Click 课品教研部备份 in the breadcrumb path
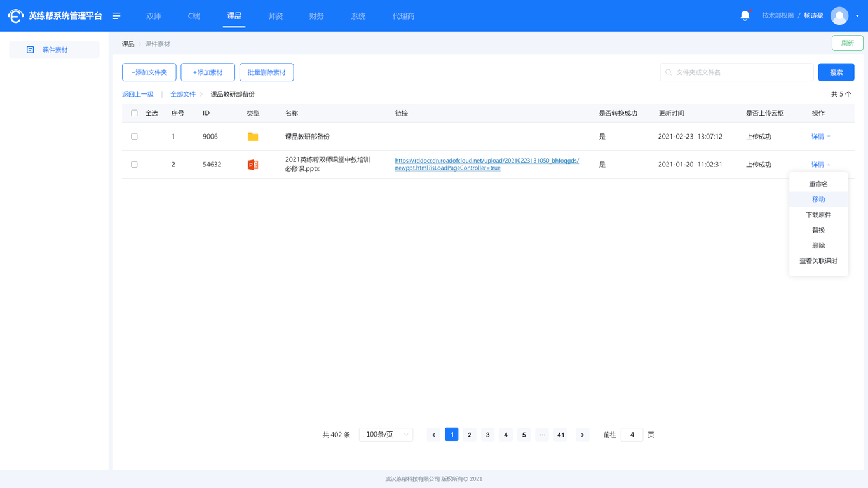The width and height of the screenshot is (868, 488). coord(233,94)
